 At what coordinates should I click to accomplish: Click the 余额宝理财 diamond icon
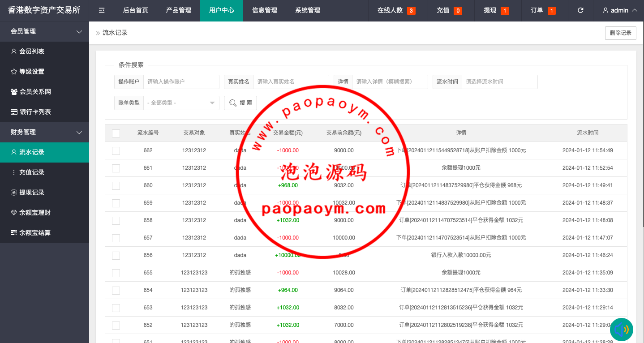(14, 213)
